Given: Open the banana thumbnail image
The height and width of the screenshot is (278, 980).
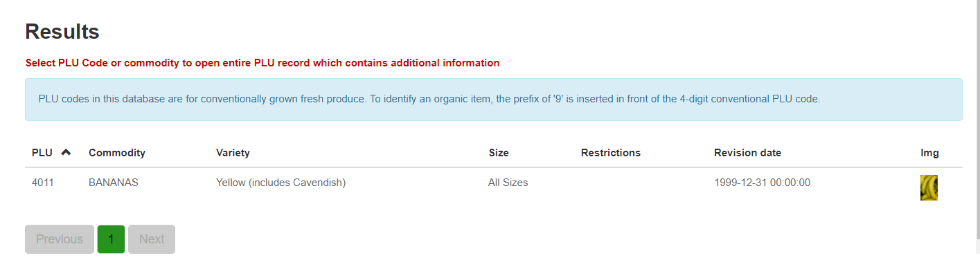Looking at the screenshot, I should click(929, 187).
